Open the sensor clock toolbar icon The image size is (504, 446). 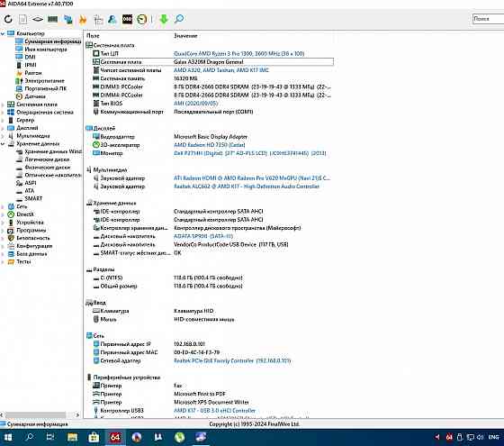click(142, 19)
